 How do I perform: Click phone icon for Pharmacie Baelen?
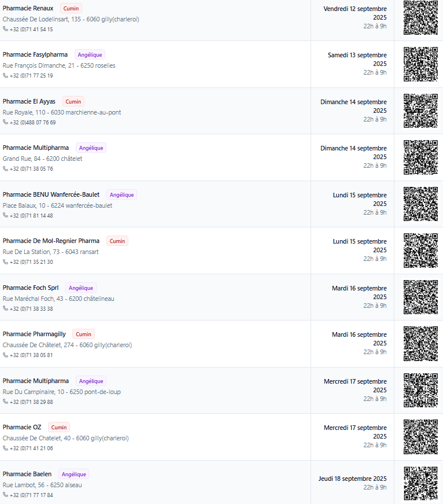click(6, 495)
